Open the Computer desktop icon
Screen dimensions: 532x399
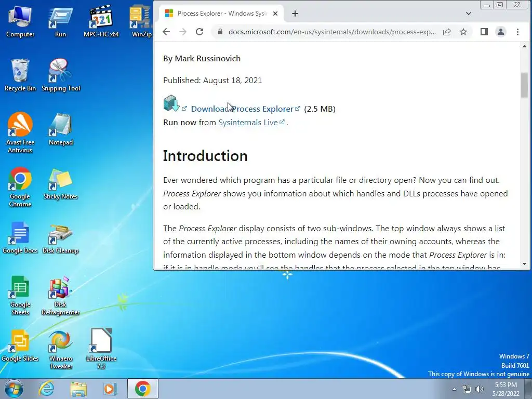(x=20, y=21)
